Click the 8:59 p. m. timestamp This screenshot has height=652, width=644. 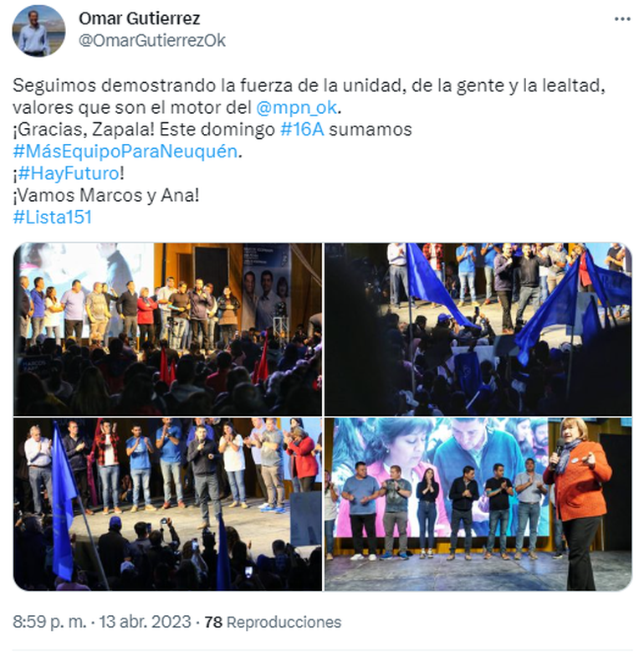click(49, 622)
